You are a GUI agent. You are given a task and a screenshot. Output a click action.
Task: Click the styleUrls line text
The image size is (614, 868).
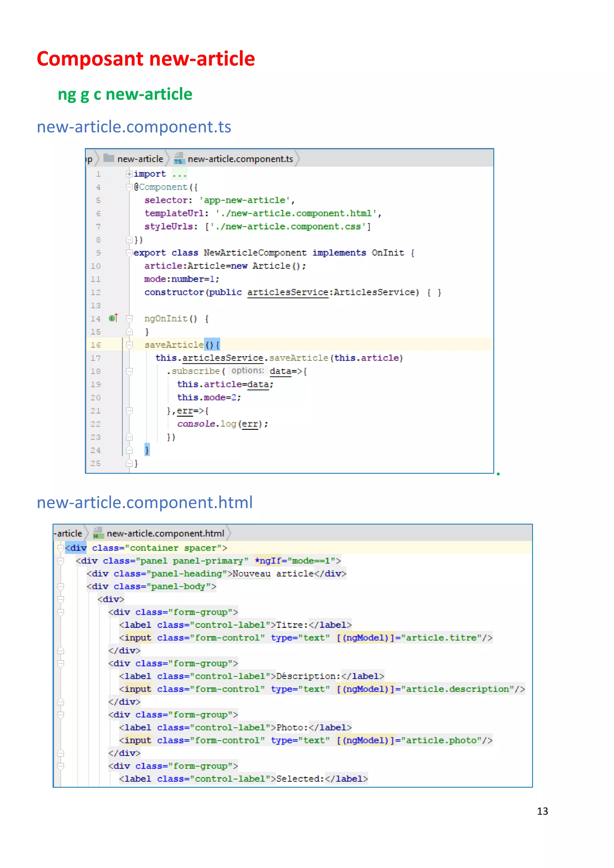(258, 227)
